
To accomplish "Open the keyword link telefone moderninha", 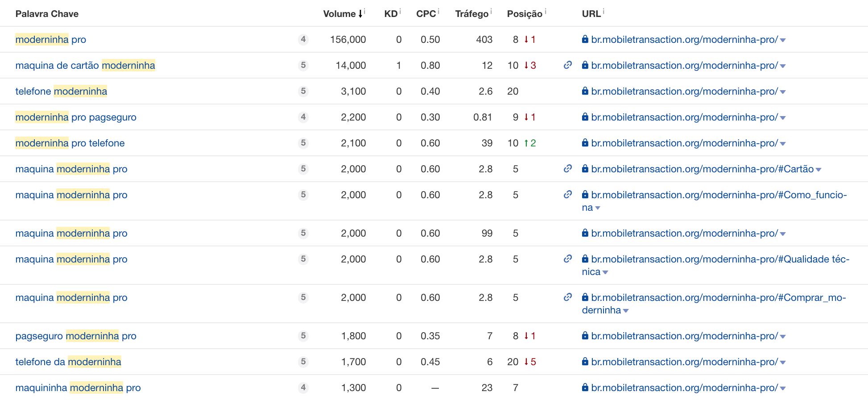I will point(61,92).
